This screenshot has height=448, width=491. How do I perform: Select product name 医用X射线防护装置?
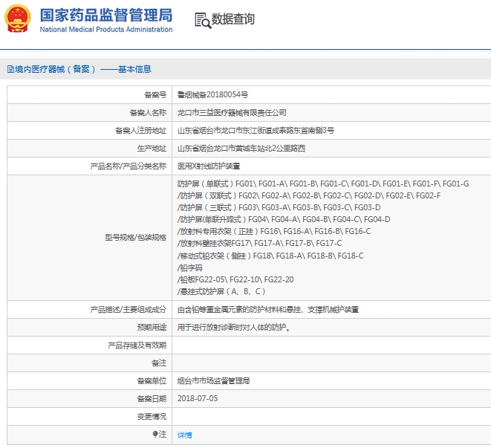click(209, 166)
